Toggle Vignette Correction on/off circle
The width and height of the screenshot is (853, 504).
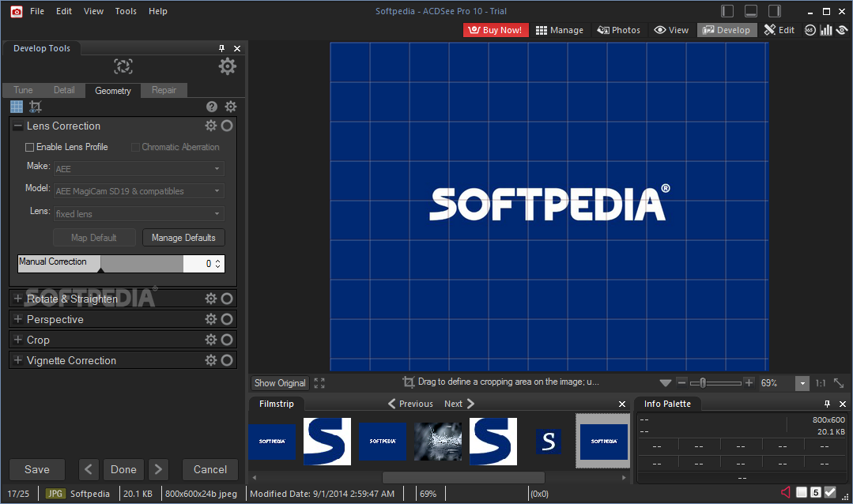(227, 360)
